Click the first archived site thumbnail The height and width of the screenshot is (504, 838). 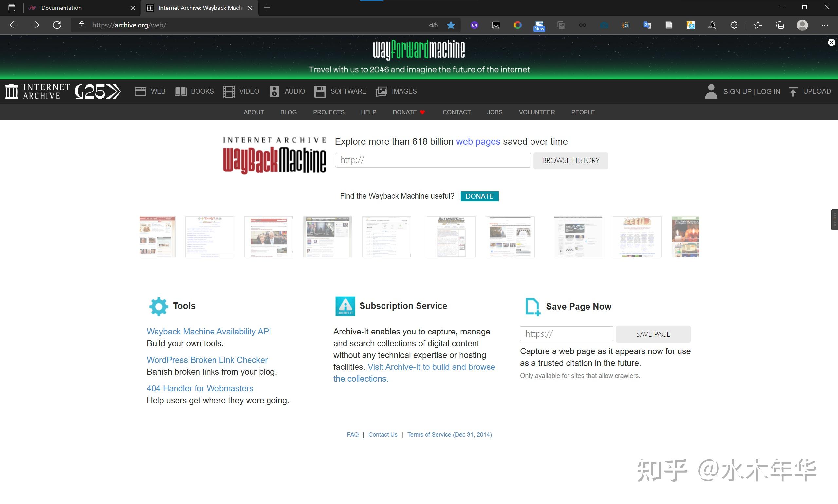pyautogui.click(x=157, y=237)
